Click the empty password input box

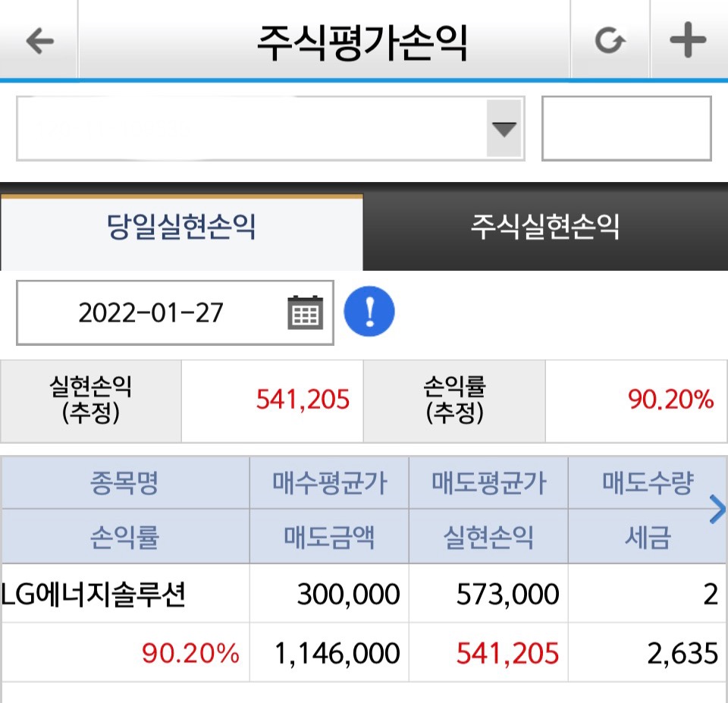pos(626,129)
